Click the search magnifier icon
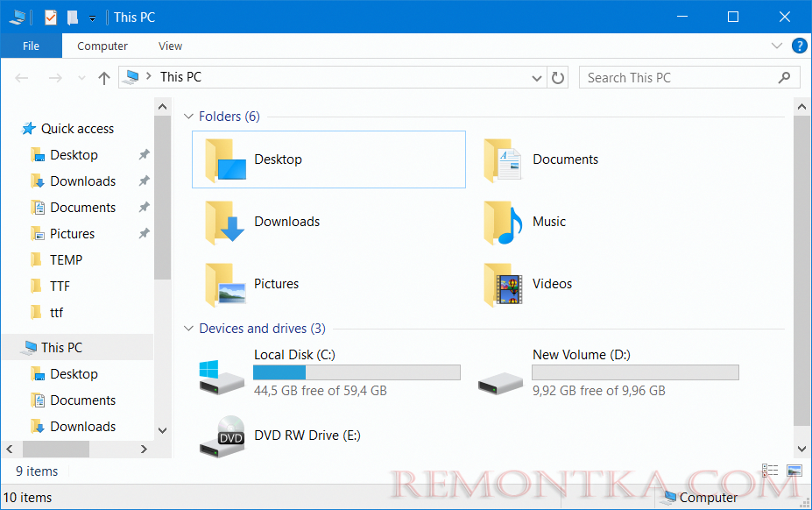The width and height of the screenshot is (812, 510). click(x=784, y=78)
